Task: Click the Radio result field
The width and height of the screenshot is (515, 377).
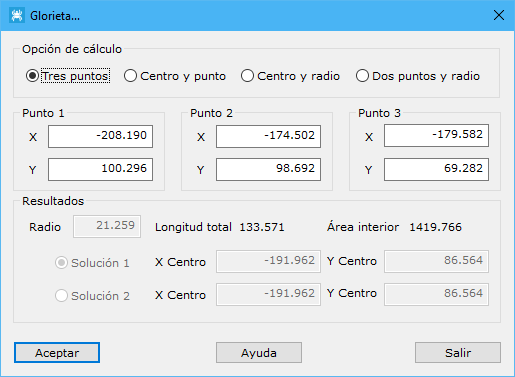Action: click(107, 226)
